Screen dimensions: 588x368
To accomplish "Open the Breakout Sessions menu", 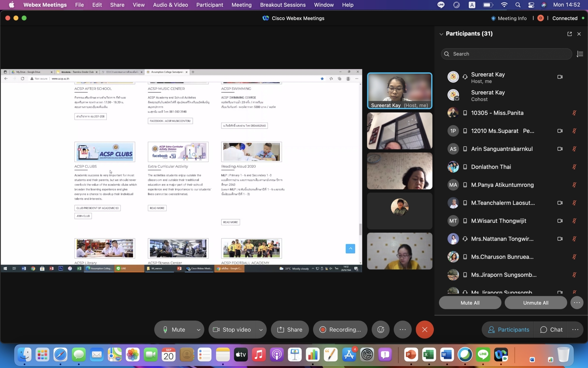I will tap(283, 5).
